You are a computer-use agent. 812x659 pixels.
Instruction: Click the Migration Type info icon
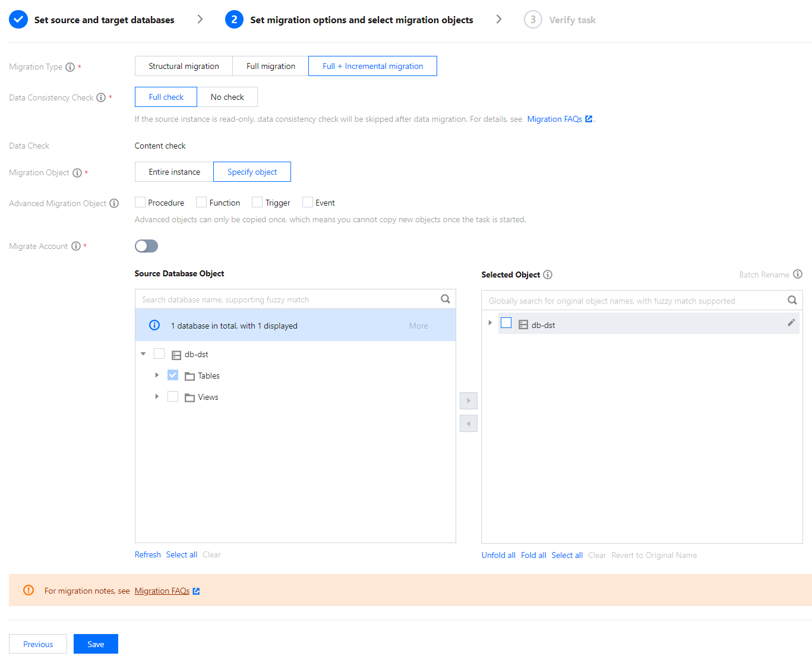click(x=70, y=67)
